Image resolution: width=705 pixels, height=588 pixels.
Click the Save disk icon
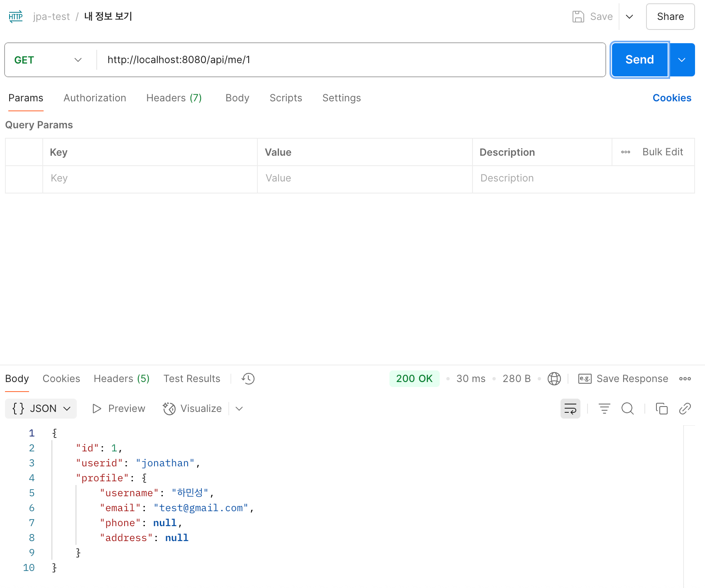578,17
